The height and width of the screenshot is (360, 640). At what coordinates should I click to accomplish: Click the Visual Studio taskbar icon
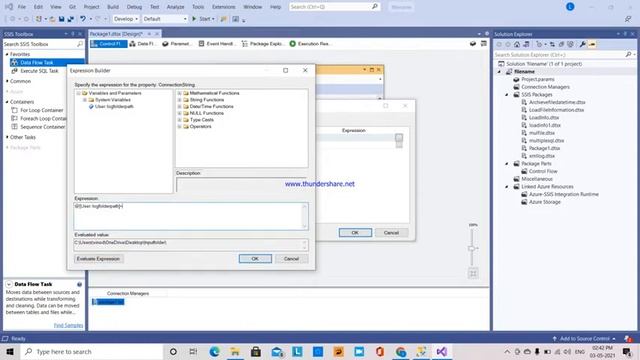[x=442, y=351]
